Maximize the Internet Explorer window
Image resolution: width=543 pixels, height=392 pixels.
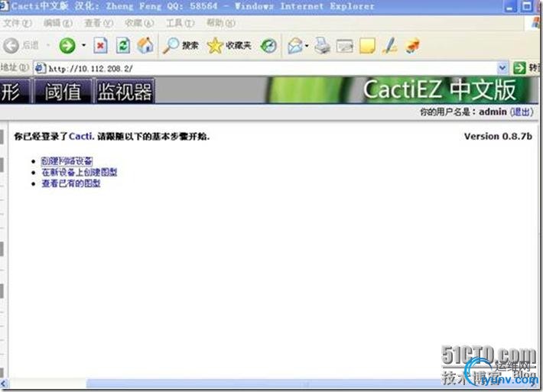coord(527,7)
